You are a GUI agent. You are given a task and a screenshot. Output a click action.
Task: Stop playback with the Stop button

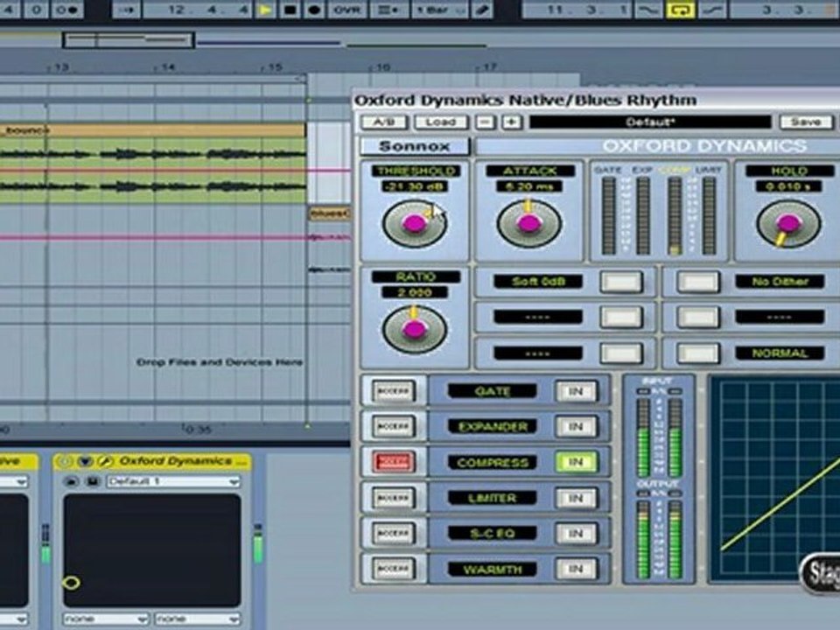click(290, 10)
